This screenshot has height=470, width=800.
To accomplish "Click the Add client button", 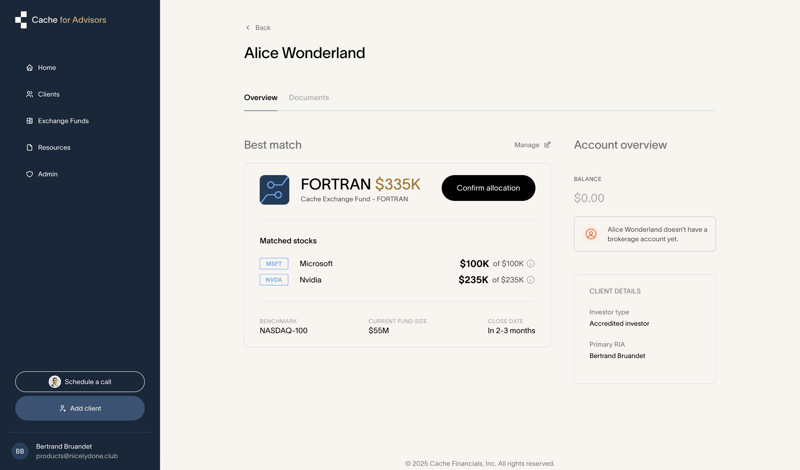I will 80,408.
